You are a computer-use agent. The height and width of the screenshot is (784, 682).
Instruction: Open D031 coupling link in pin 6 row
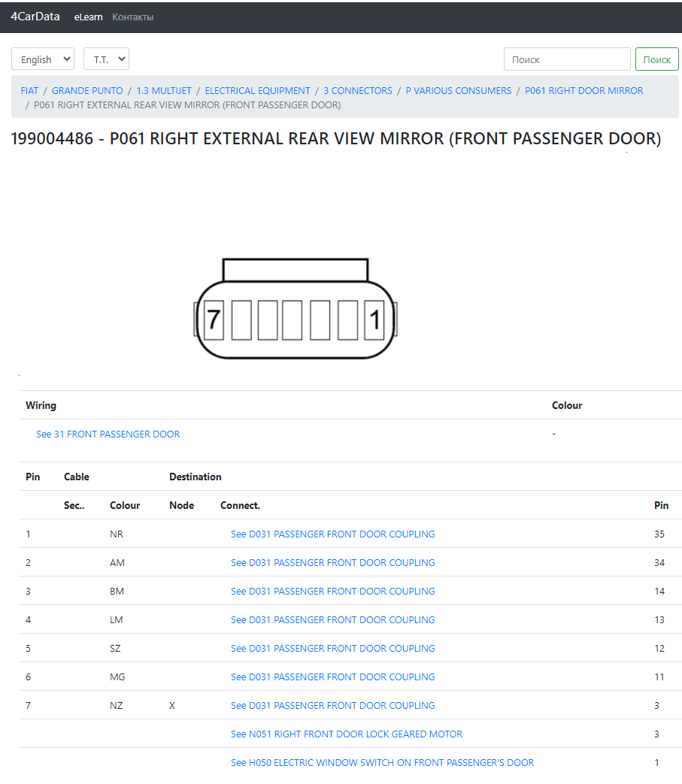(x=333, y=677)
